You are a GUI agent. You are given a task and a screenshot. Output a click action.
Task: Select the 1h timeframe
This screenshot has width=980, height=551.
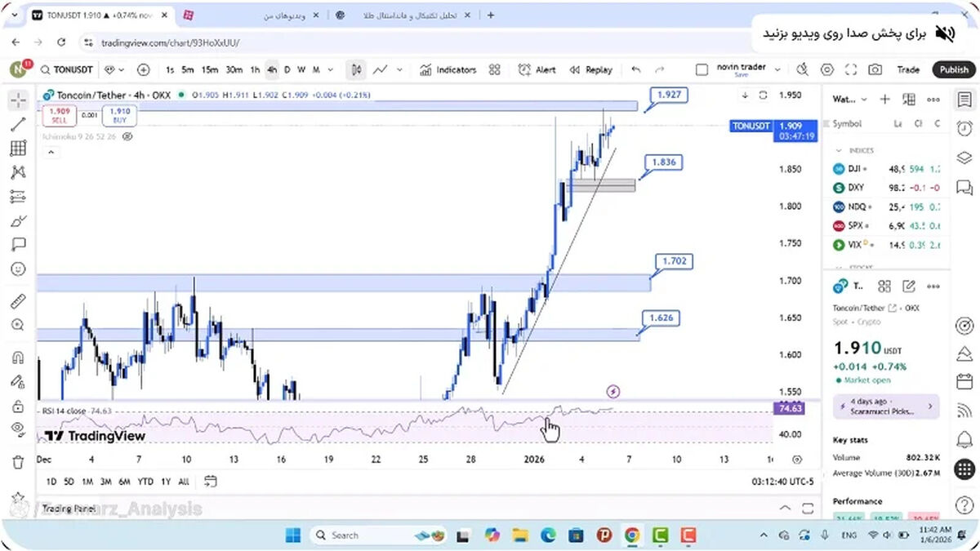click(x=255, y=70)
